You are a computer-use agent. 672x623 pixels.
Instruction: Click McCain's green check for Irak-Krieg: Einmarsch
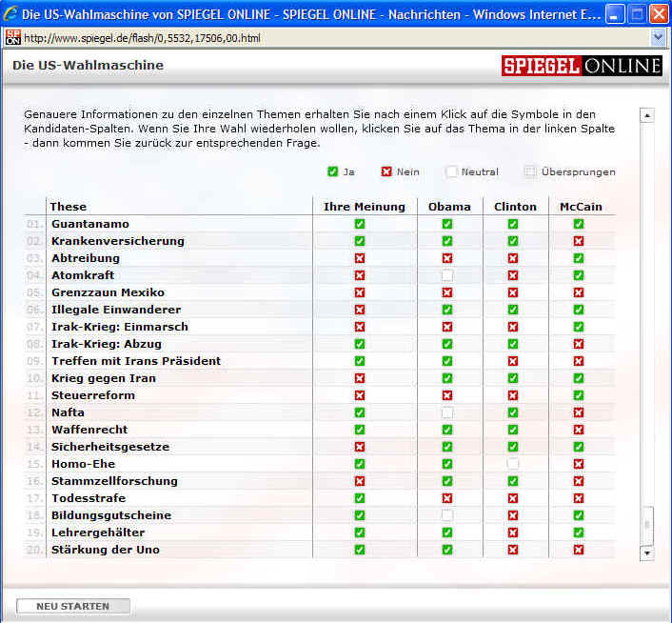[579, 327]
